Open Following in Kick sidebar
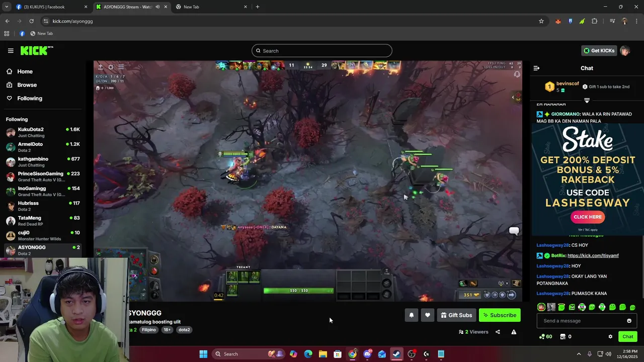The height and width of the screenshot is (362, 644). pos(30,99)
